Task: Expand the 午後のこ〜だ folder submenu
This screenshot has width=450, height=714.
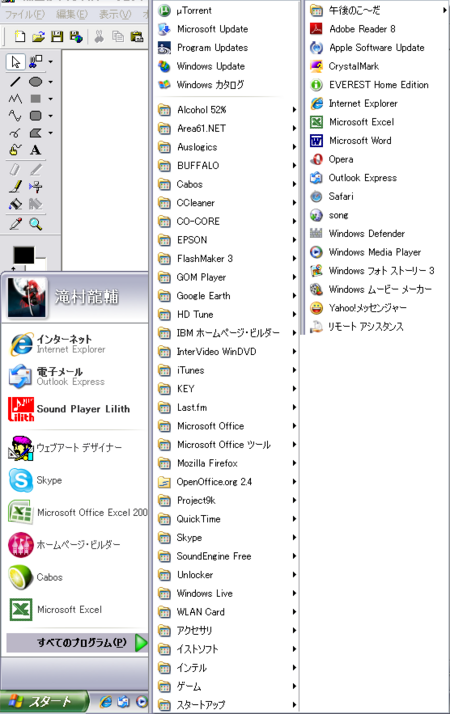Action: point(377,10)
